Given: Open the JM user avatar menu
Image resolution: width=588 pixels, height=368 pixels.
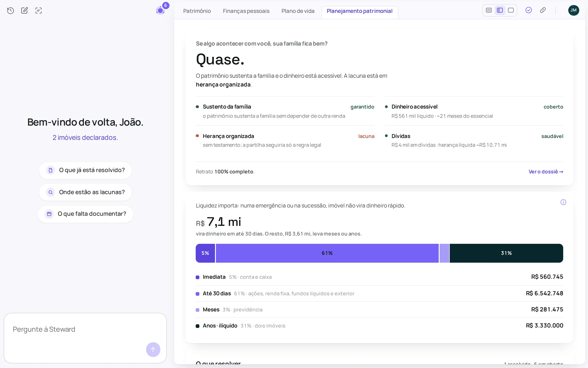Looking at the screenshot, I should (574, 10).
